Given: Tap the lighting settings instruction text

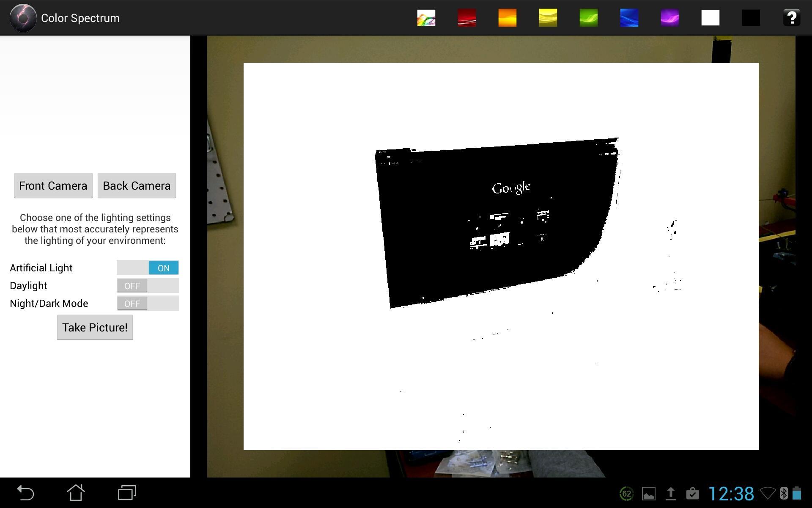Looking at the screenshot, I should 95,229.
